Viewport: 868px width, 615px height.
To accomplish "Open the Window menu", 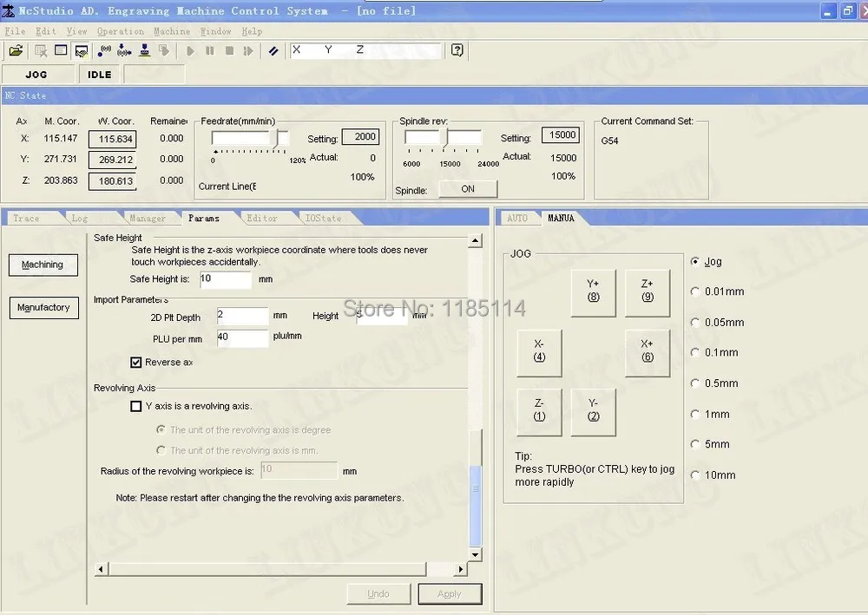I will point(215,31).
